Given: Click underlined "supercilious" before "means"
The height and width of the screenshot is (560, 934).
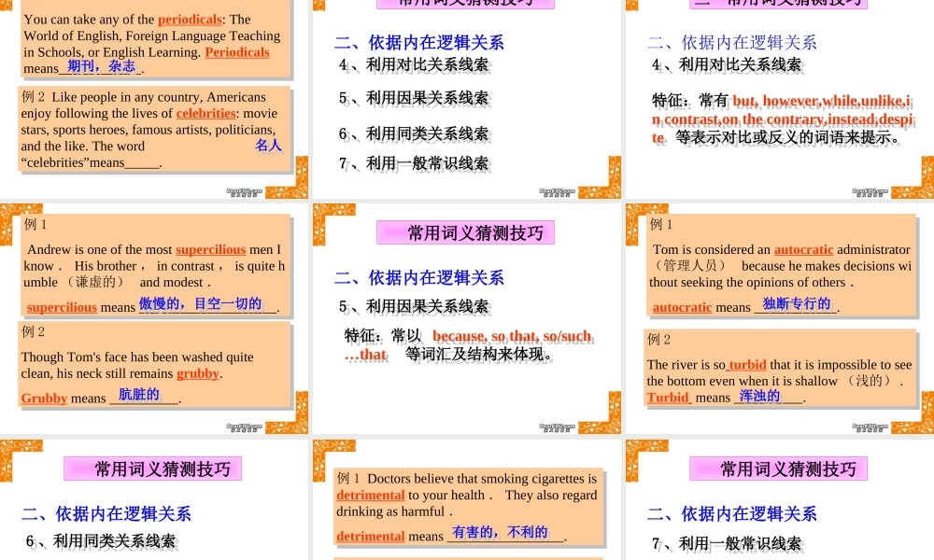Looking at the screenshot, I should click(62, 307).
